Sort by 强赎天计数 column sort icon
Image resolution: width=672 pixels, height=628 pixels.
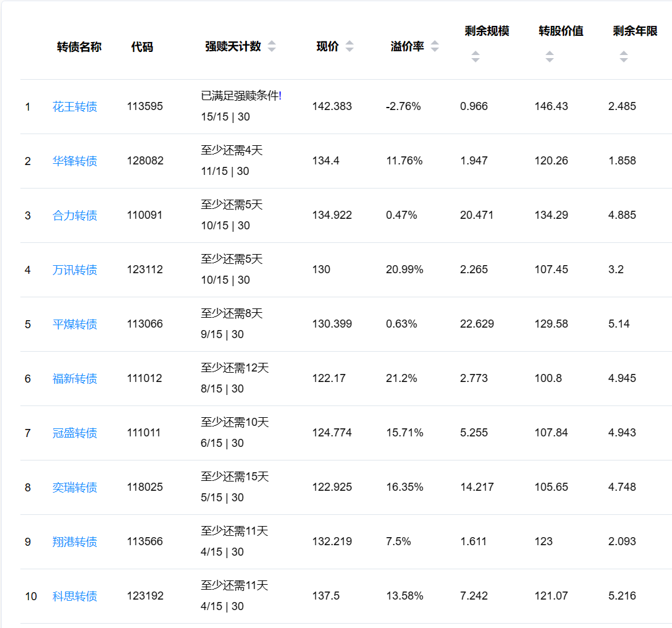point(272,47)
